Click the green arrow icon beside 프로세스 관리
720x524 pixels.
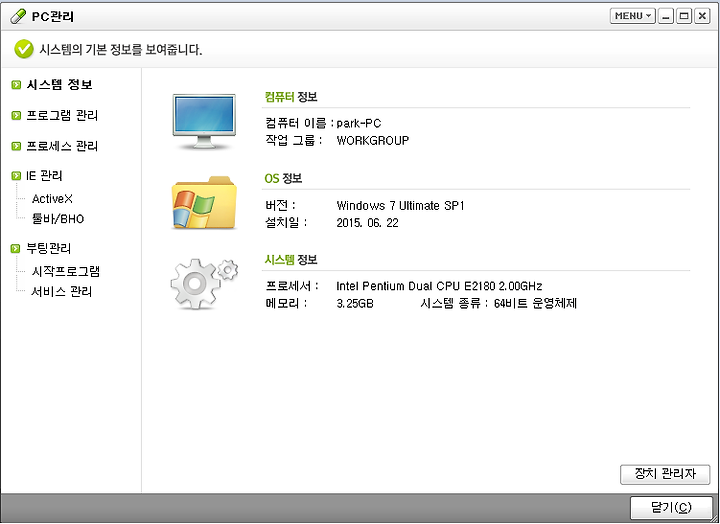[x=16, y=146]
